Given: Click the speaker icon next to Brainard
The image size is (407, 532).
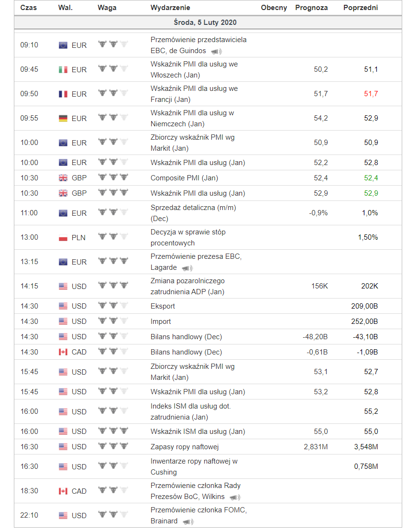Looking at the screenshot, I should [188, 522].
